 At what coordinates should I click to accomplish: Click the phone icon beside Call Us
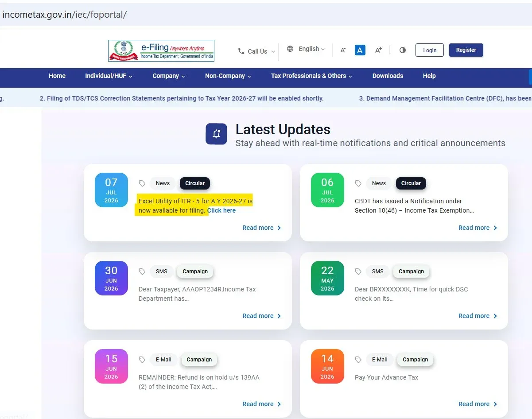(241, 51)
